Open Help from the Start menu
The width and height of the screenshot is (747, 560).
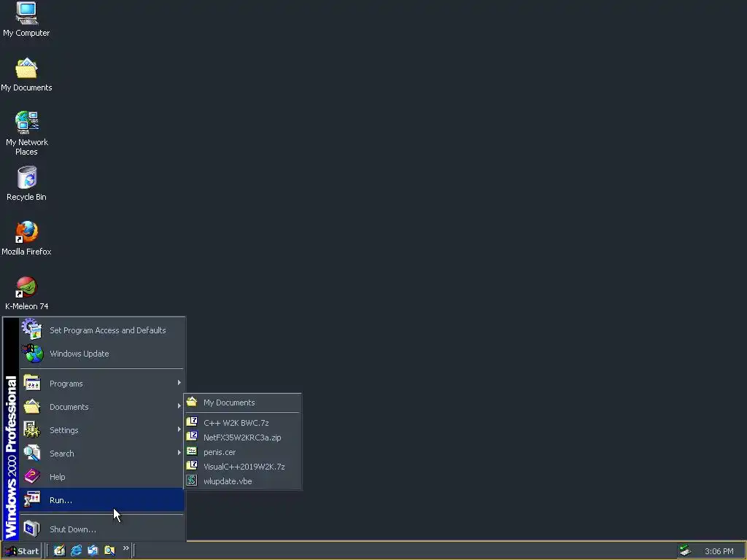[102, 477]
